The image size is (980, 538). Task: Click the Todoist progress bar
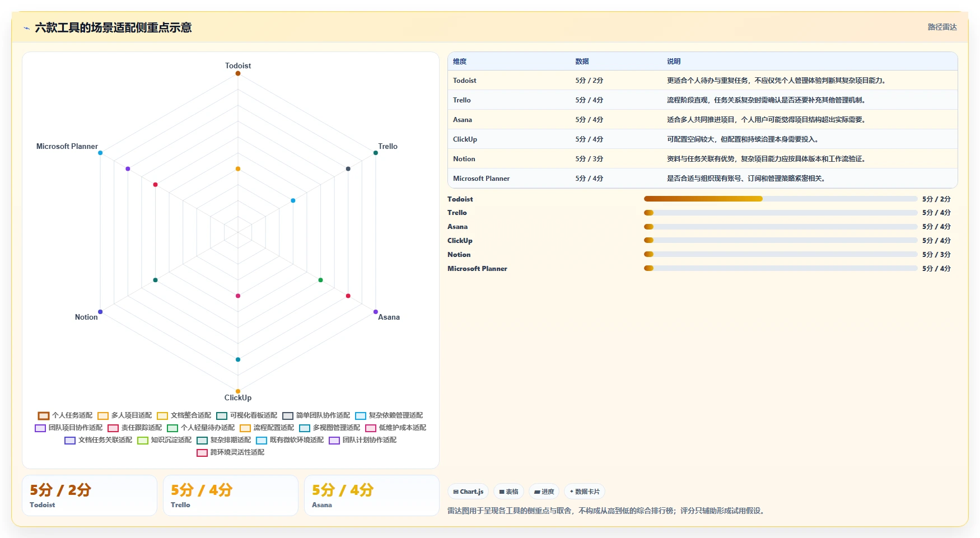coord(781,199)
